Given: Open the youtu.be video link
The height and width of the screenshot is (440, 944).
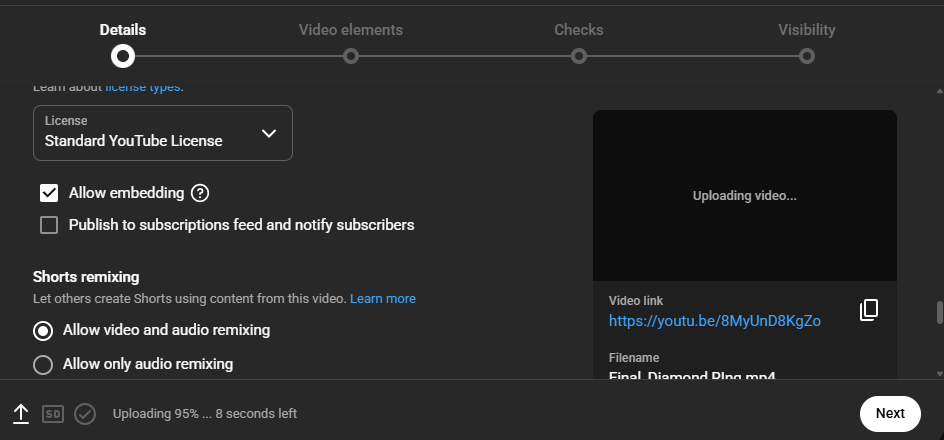Looking at the screenshot, I should coord(714,321).
